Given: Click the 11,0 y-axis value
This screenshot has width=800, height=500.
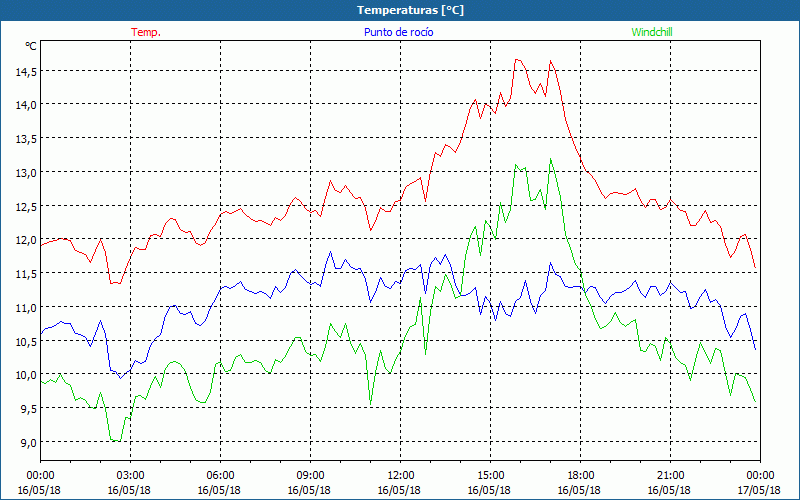Looking at the screenshot, I should coord(26,307).
